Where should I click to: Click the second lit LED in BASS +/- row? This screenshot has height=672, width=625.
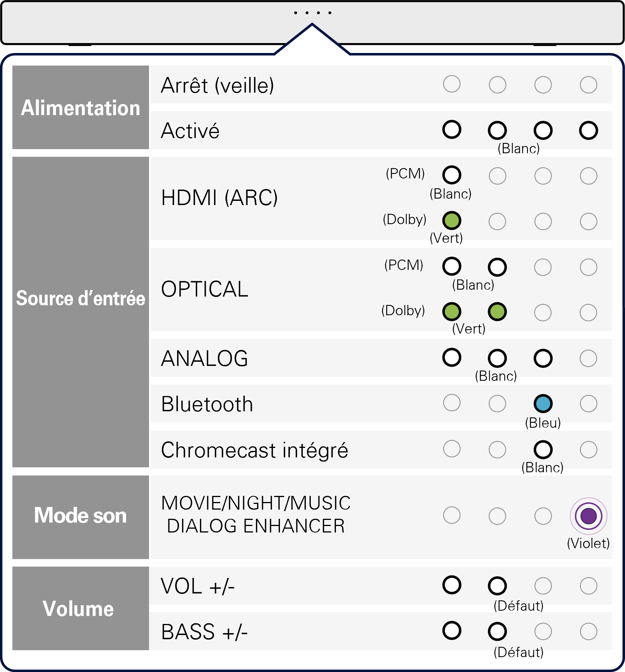(x=497, y=631)
